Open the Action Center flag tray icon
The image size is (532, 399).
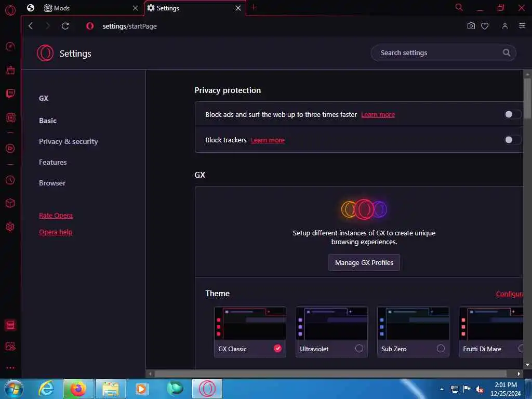(467, 389)
